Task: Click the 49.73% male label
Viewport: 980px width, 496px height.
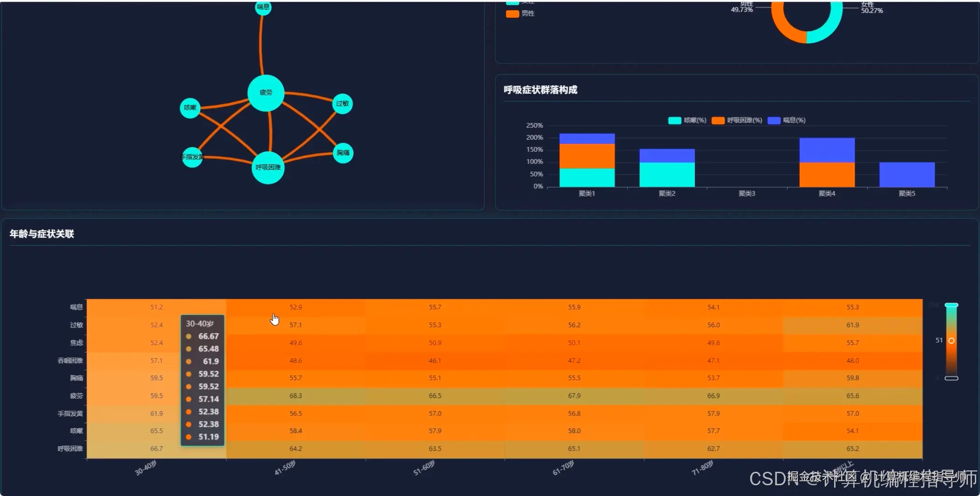Action: 741,10
